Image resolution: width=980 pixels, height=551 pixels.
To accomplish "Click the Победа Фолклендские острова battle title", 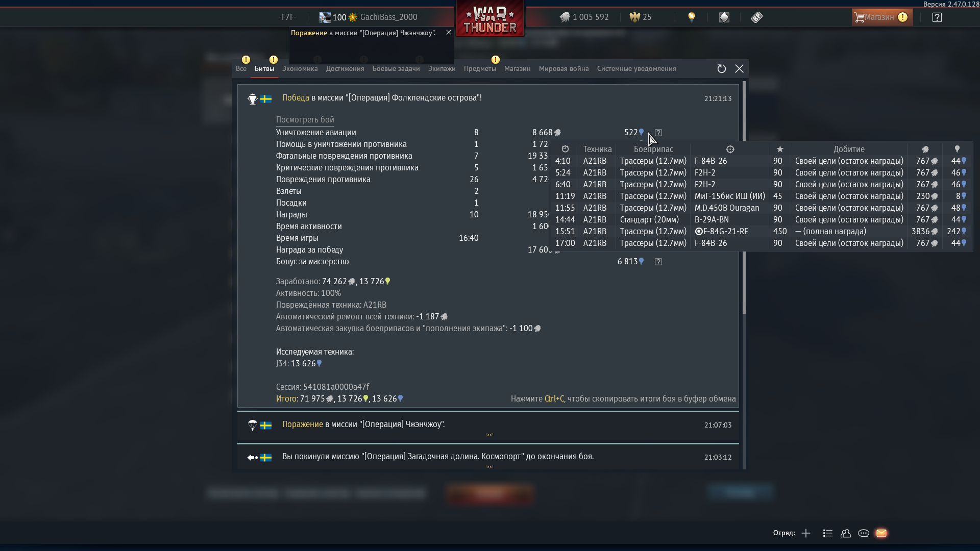I will coord(382,98).
